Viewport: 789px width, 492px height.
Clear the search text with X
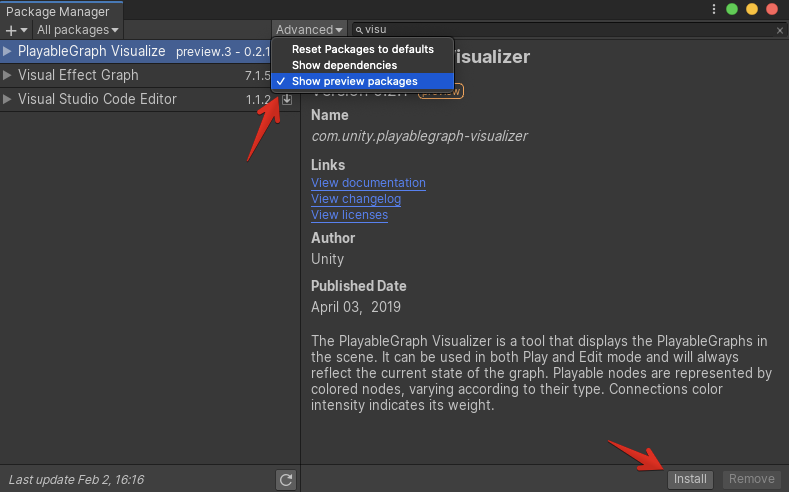pyautogui.click(x=779, y=30)
